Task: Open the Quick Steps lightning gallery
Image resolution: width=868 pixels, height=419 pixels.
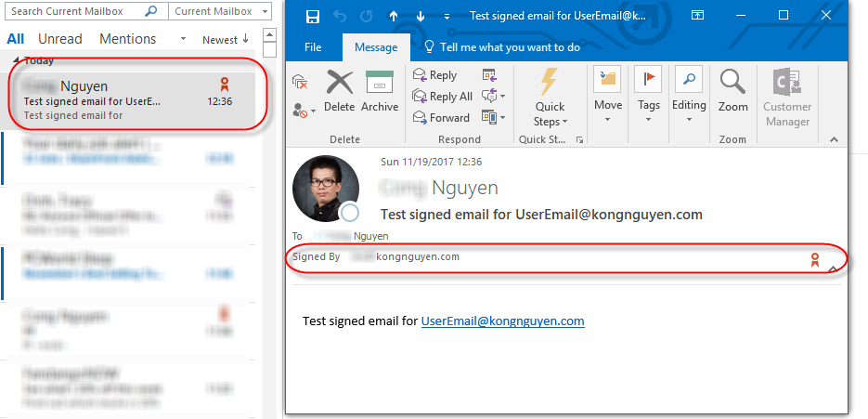Action: click(550, 98)
